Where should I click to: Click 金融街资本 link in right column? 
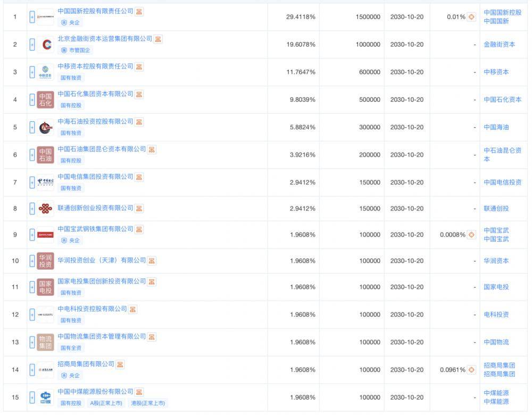tap(499, 45)
